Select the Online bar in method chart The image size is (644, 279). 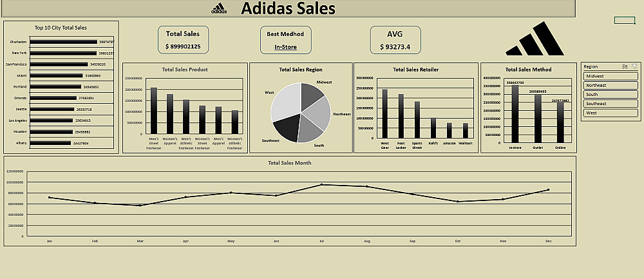[560, 123]
